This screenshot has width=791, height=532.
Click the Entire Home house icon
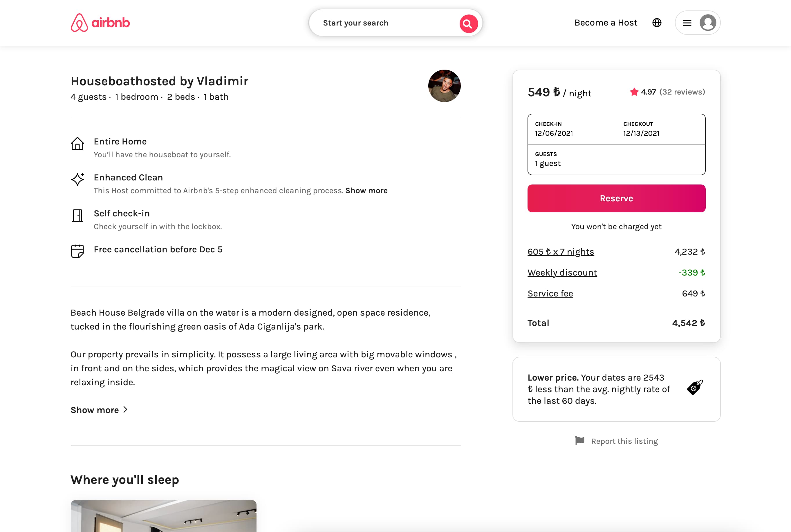click(x=78, y=144)
